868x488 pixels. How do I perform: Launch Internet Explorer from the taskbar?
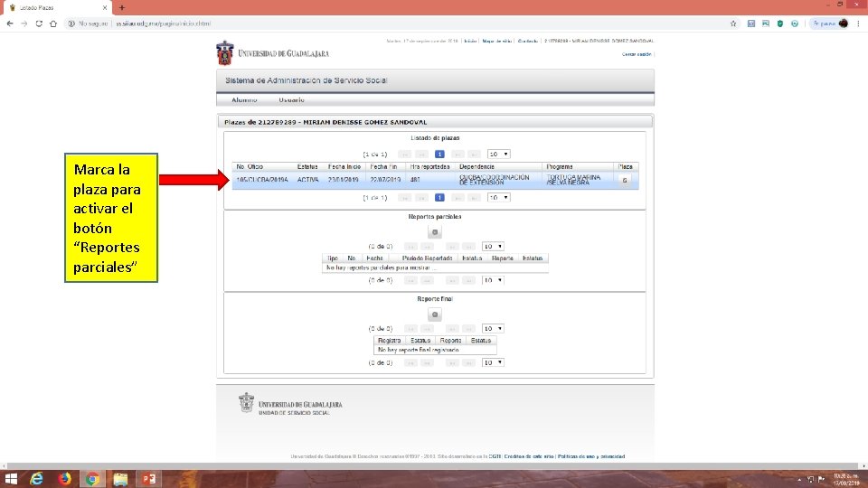[x=36, y=479]
